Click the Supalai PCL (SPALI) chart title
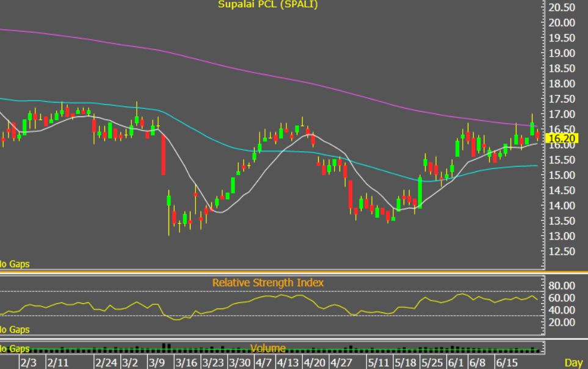Screen dimensions: 588x369 pos(268,4)
